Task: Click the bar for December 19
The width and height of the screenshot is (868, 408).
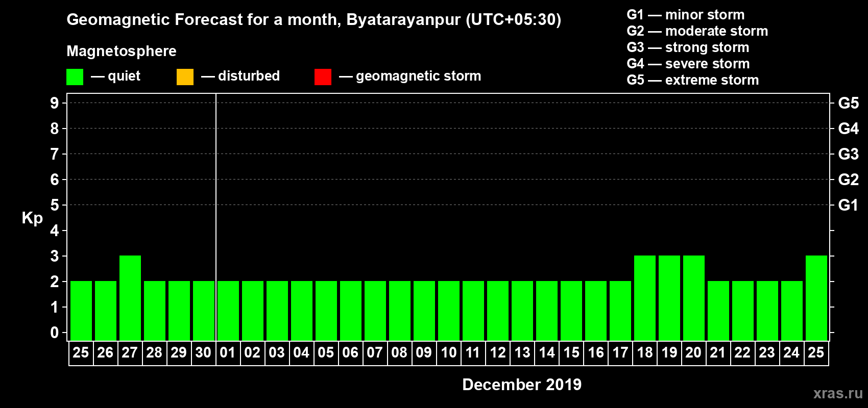Action: 669,298
